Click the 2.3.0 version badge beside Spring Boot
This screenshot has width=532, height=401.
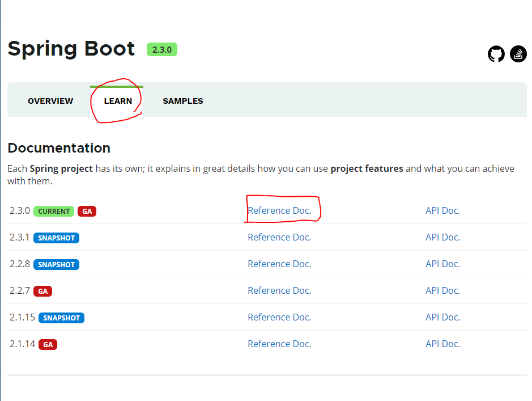[x=162, y=49]
